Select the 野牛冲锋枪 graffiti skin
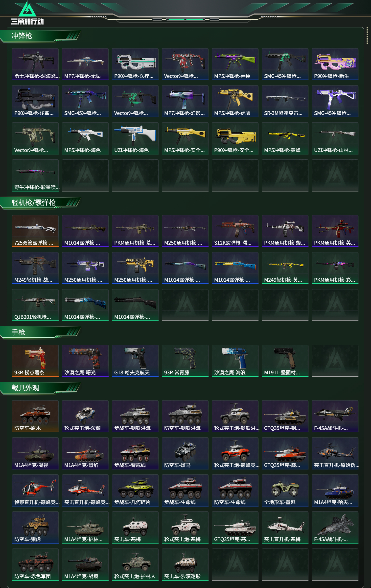The image size is (371, 588). click(35, 175)
